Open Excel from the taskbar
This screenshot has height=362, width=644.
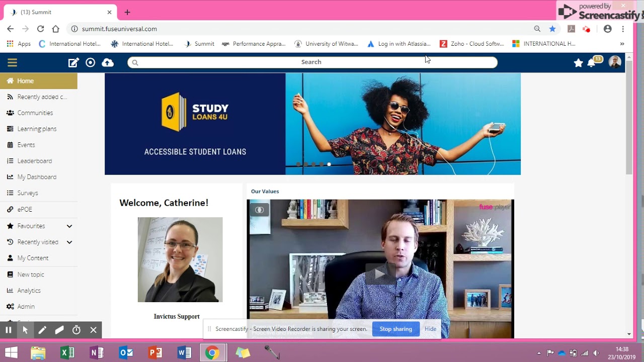coord(67,352)
